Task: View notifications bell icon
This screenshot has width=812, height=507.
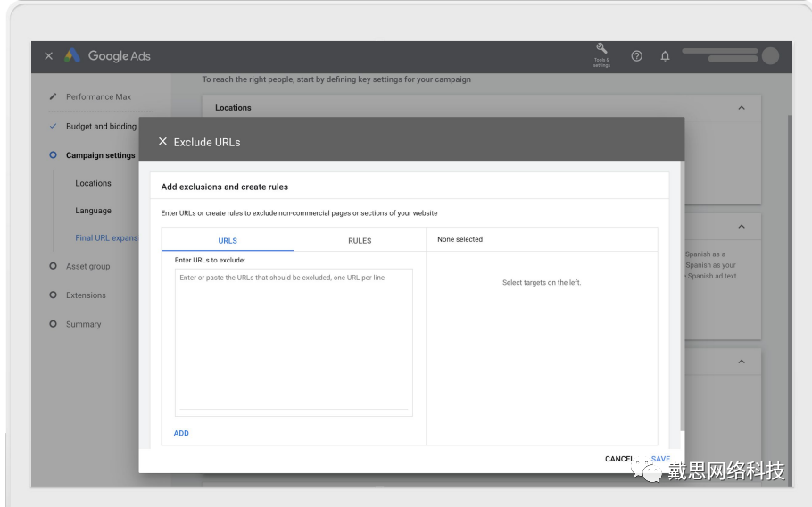Action: pyautogui.click(x=665, y=56)
